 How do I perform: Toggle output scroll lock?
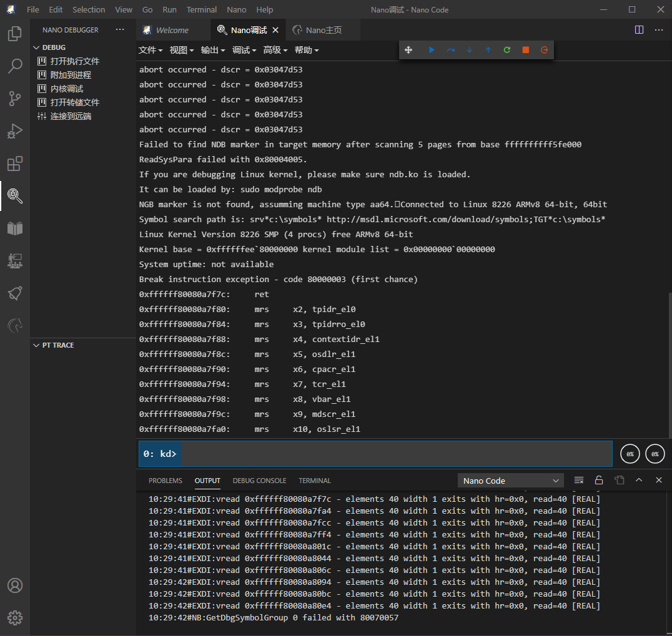[599, 480]
